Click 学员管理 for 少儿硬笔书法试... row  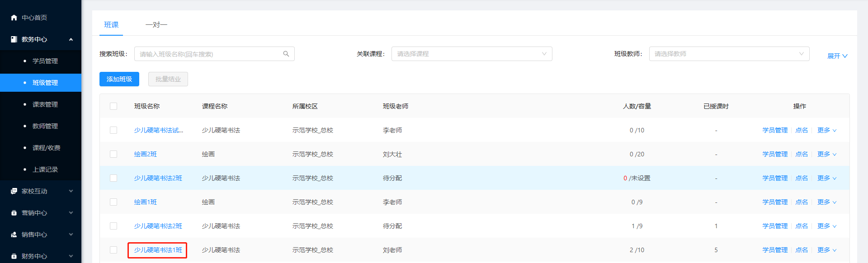click(775, 130)
